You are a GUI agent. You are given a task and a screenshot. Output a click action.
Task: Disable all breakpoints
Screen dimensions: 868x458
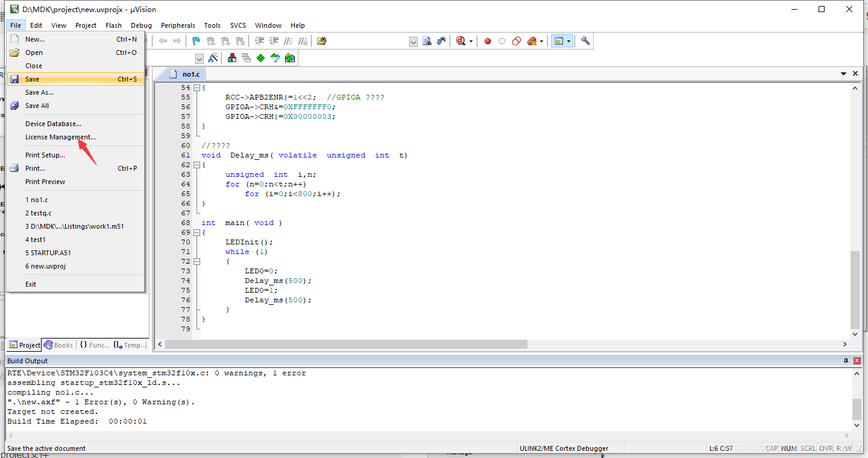(x=517, y=41)
